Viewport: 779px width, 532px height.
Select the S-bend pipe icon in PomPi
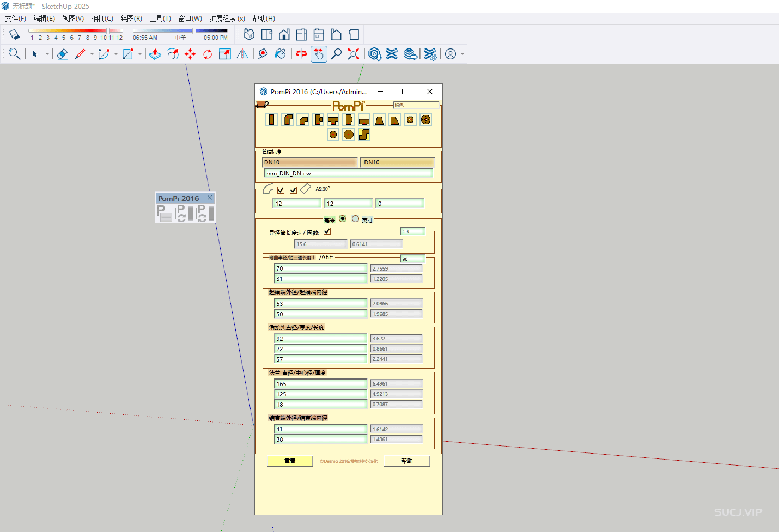coord(364,134)
